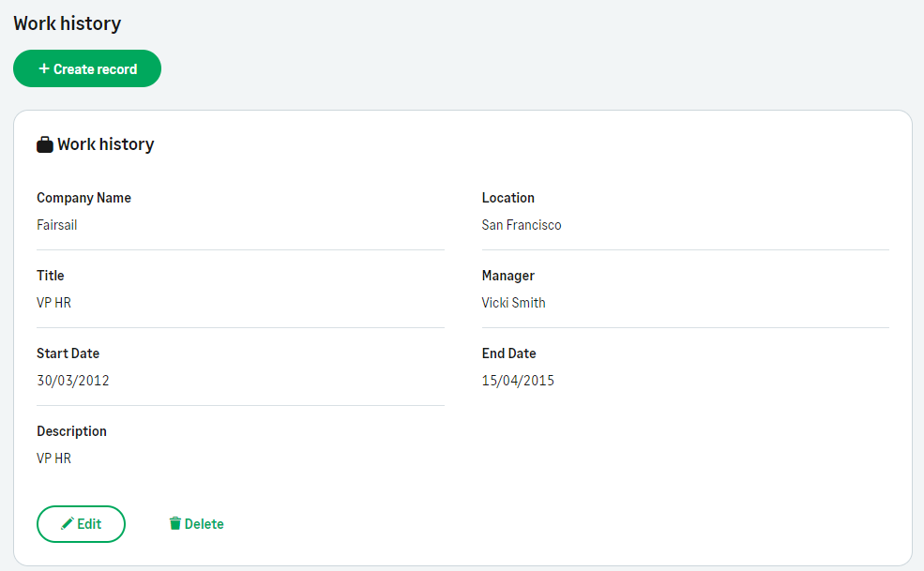Click the VP HR text under Description

(53, 458)
